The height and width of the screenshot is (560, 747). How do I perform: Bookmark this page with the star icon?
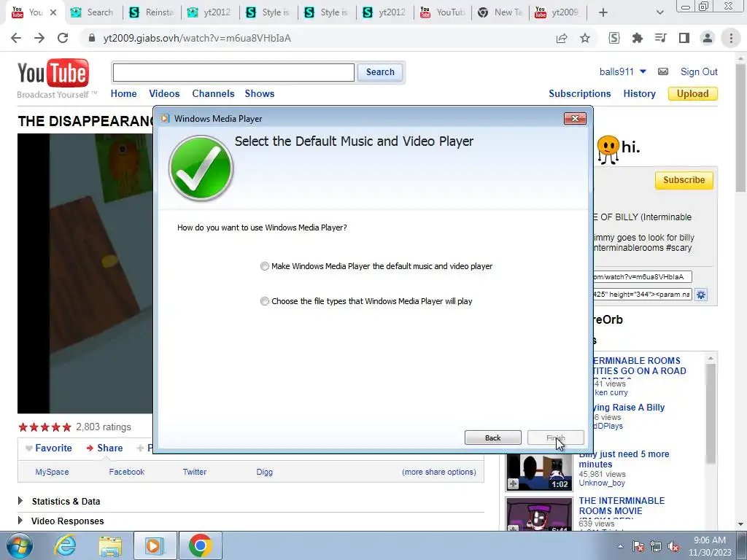click(585, 38)
